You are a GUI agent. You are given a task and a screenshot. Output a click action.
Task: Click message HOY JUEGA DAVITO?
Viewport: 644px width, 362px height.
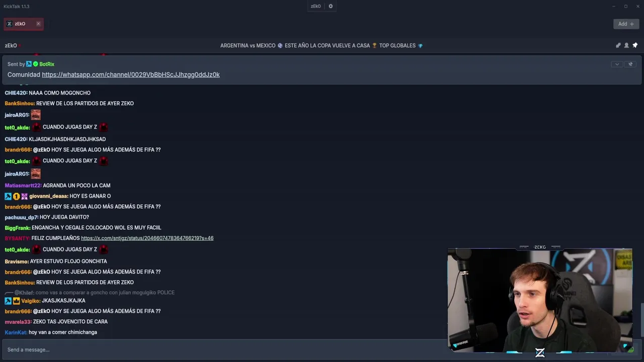64,217
